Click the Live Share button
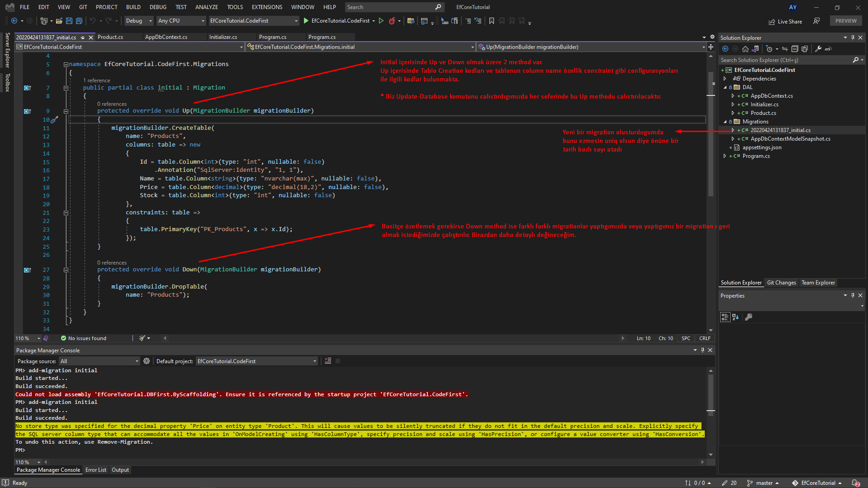 pos(786,21)
